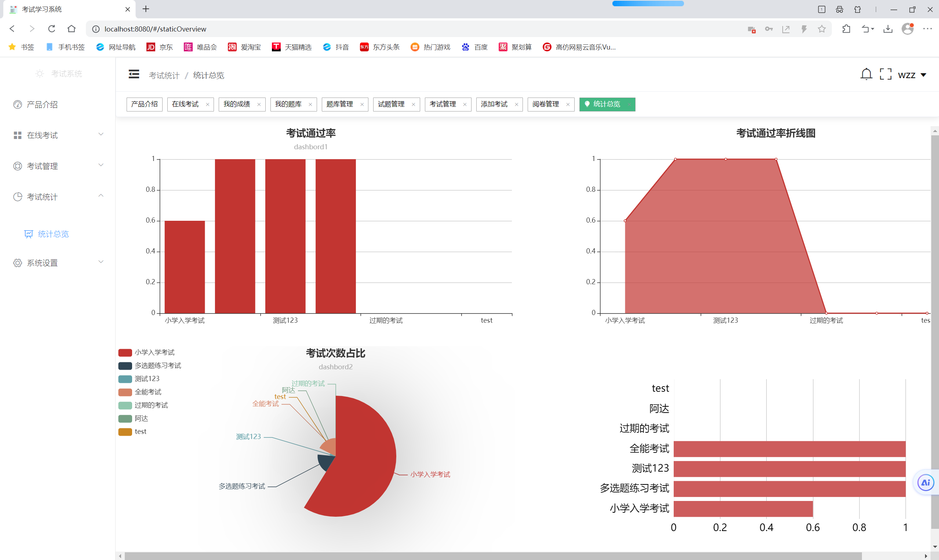Bookmark page with star icon
The width and height of the screenshot is (939, 560).
point(822,29)
